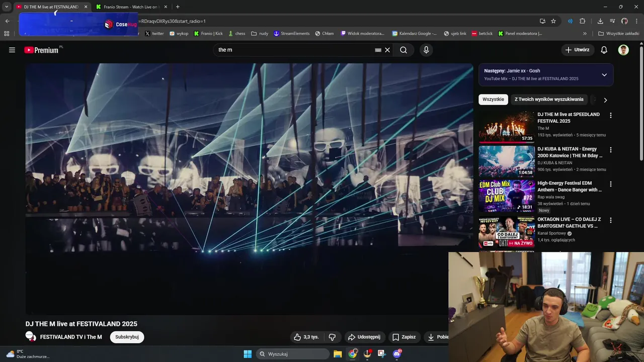Open more options for DJ KUBA & NEITAN video
The image size is (644, 362).
[x=611, y=150]
